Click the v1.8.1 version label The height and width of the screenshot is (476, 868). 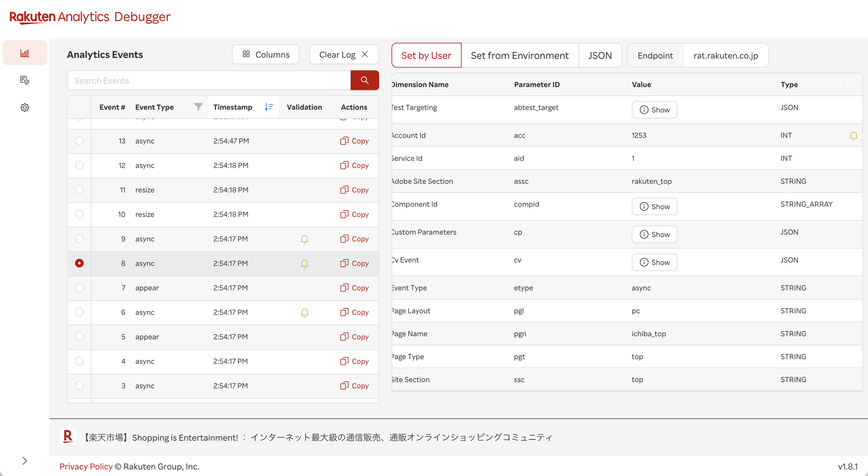[848, 467]
